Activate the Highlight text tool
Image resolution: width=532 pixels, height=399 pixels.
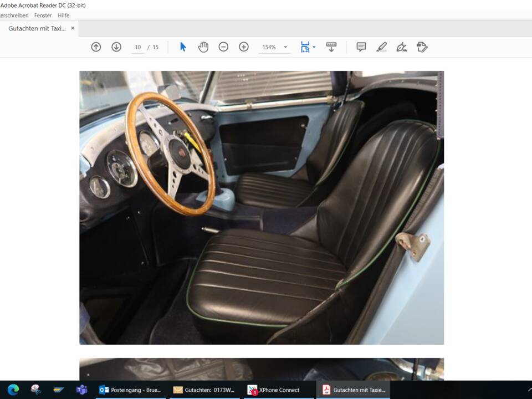(x=381, y=47)
